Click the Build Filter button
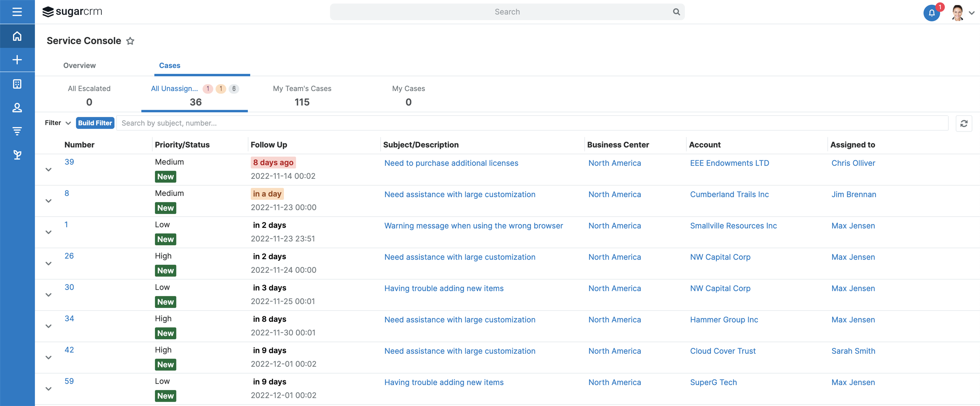The image size is (980, 406). 95,123
